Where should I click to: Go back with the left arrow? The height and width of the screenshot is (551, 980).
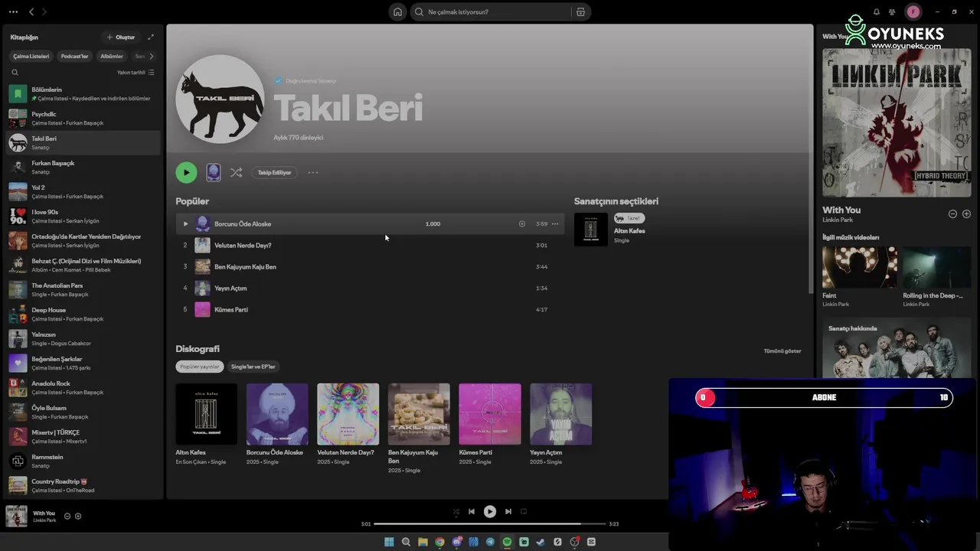(31, 11)
